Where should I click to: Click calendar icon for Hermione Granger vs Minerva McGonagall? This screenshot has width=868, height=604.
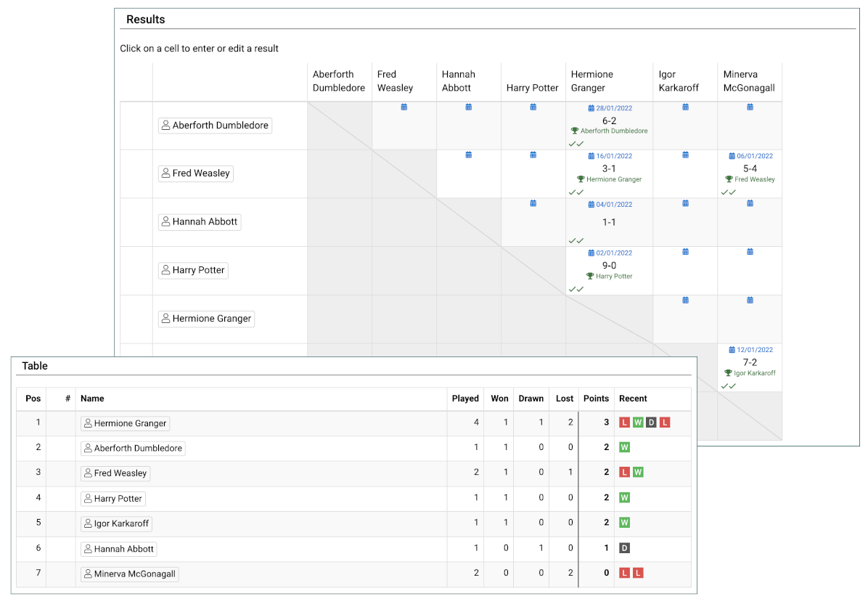tap(750, 300)
